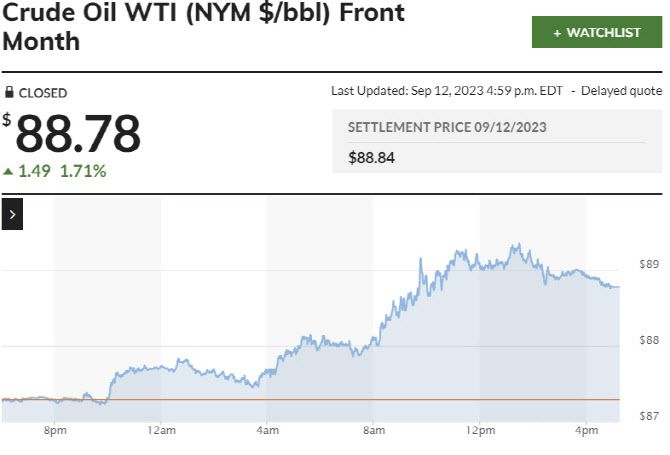Expand the chart side panel chevron
The image size is (670, 455).
click(12, 213)
